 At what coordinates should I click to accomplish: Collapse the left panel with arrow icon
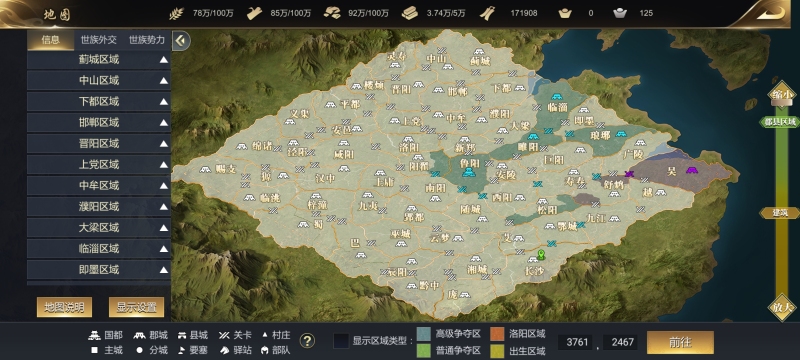(181, 41)
